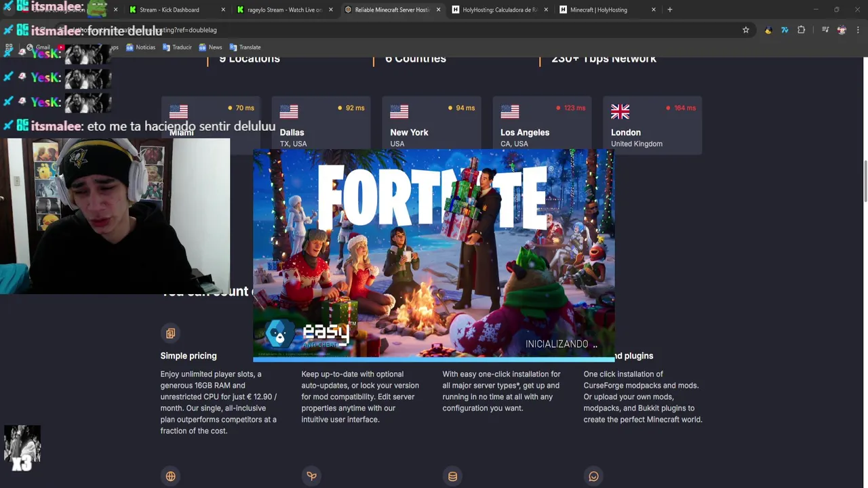
Task: Open the Traducir bookmark
Action: (177, 47)
